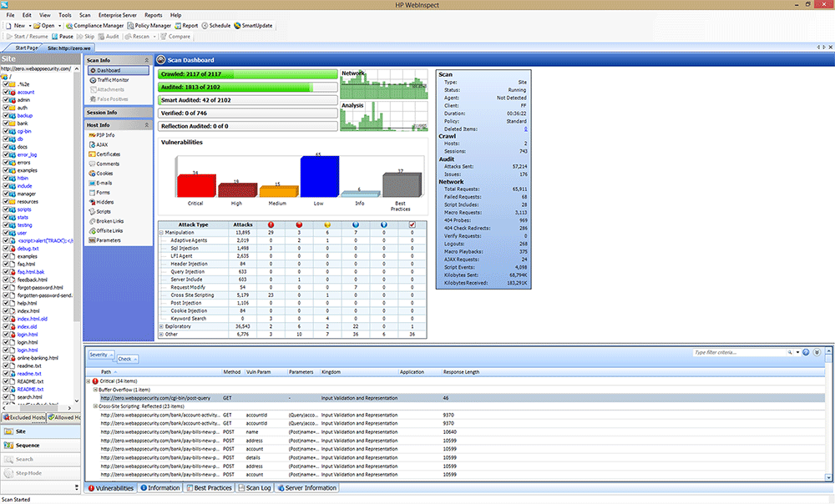Click the Open folder toolbar icon
Viewport: 835px width, 504px height.
click(37, 26)
